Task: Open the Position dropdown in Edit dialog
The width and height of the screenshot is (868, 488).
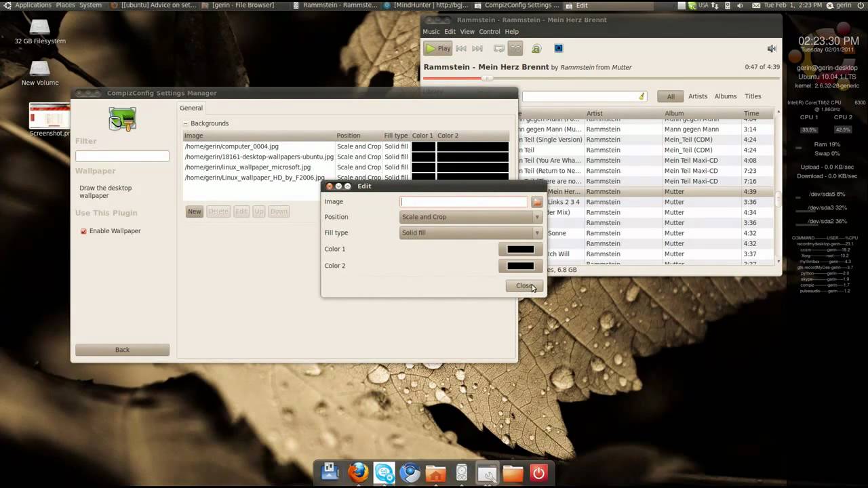Action: [x=471, y=218]
